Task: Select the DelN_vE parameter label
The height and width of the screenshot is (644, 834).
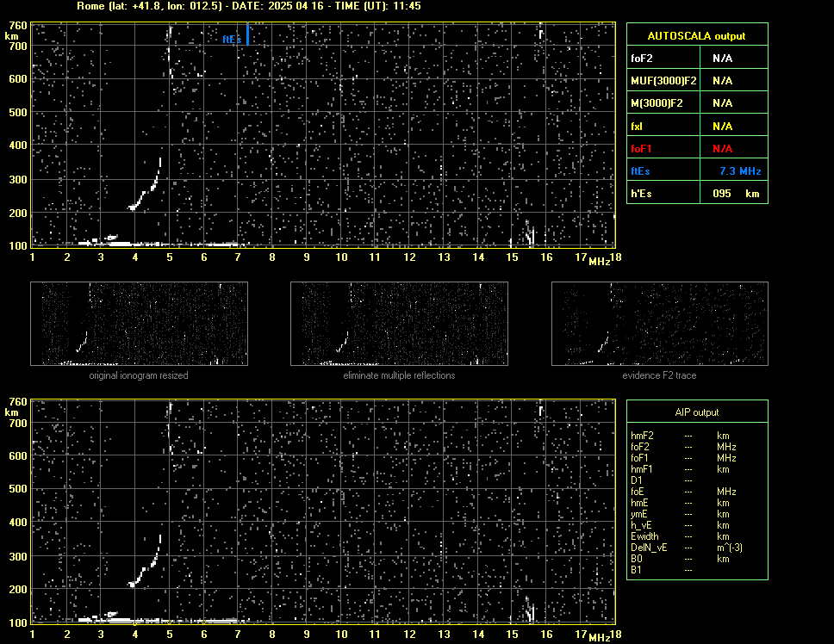Action: click(x=649, y=548)
